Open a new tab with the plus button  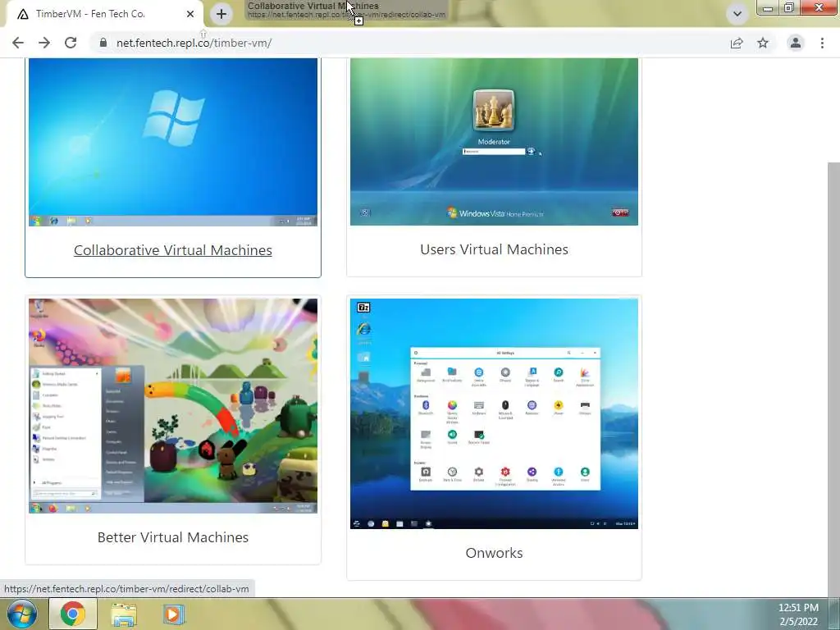[x=221, y=14]
